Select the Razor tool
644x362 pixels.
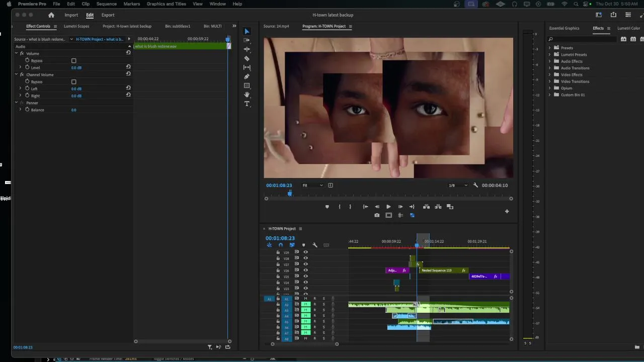(247, 58)
